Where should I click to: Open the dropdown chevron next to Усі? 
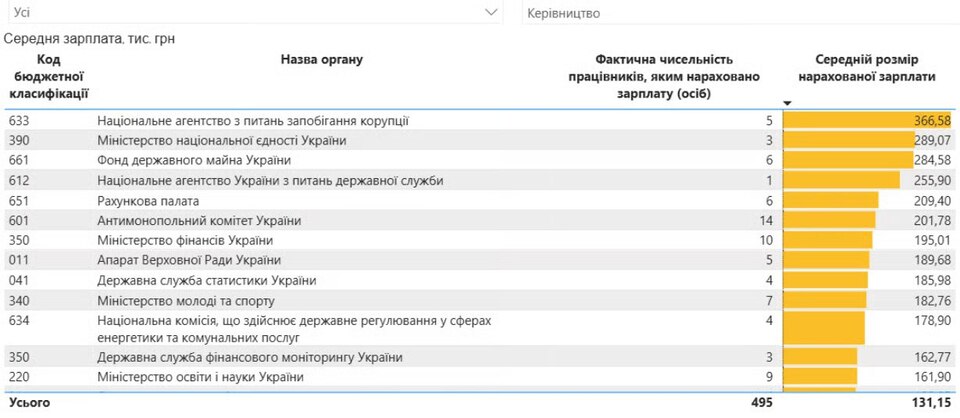[491, 12]
